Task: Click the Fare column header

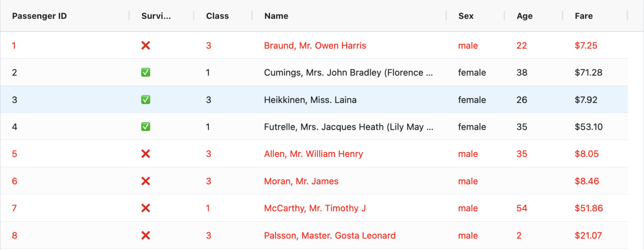Action: click(x=584, y=16)
